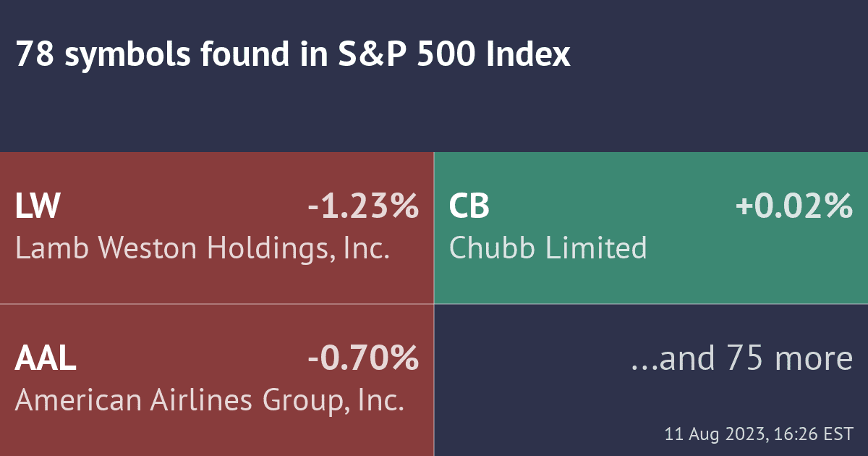Click the AAL ticker symbol
The width and height of the screenshot is (868, 456).
46,359
